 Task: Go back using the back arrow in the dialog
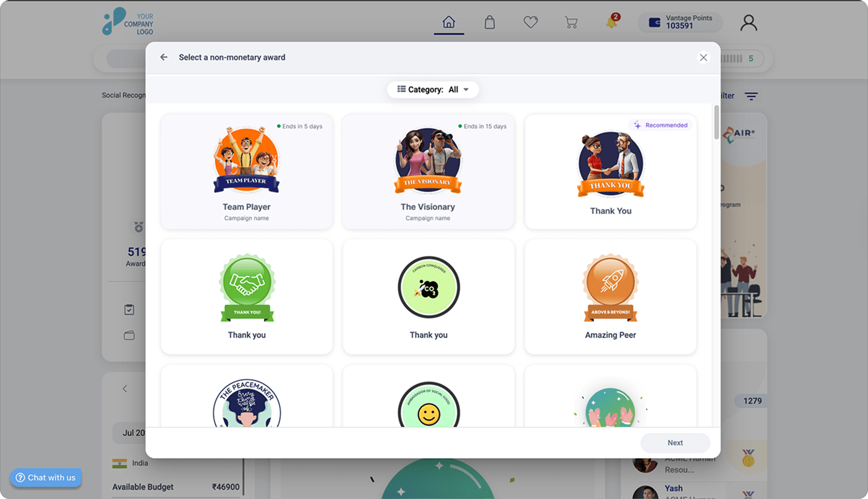coord(163,57)
